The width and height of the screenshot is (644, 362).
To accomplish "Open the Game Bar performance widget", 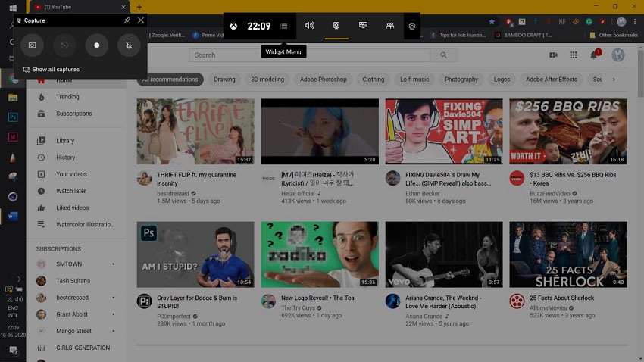I will coord(363,26).
